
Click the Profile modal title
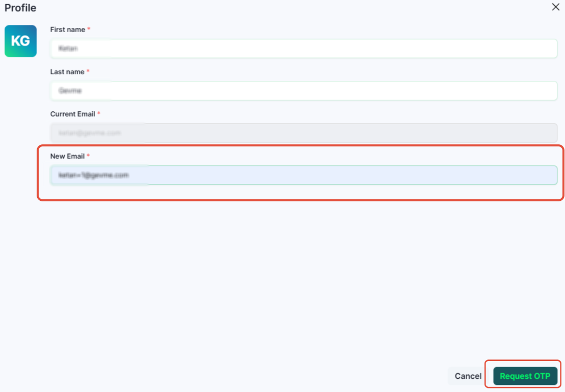[19, 8]
